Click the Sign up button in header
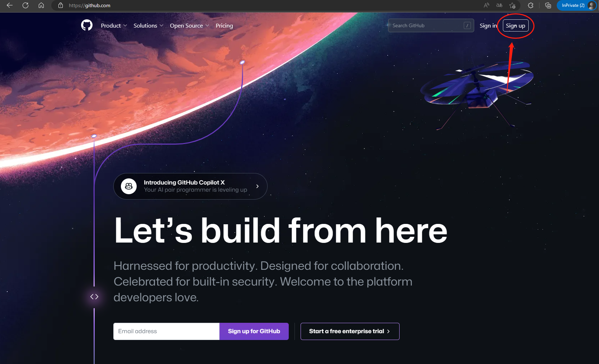Screen dimensions: 599x364 [x=515, y=26]
